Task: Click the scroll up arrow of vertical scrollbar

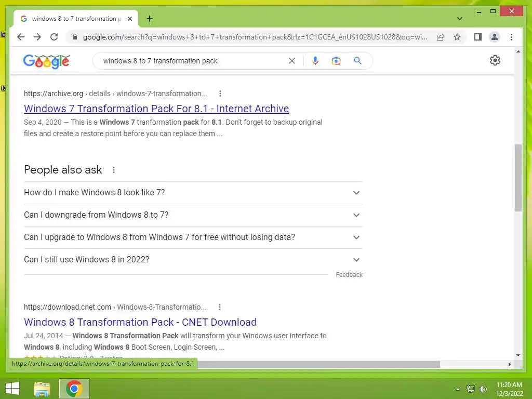Action: point(518,51)
